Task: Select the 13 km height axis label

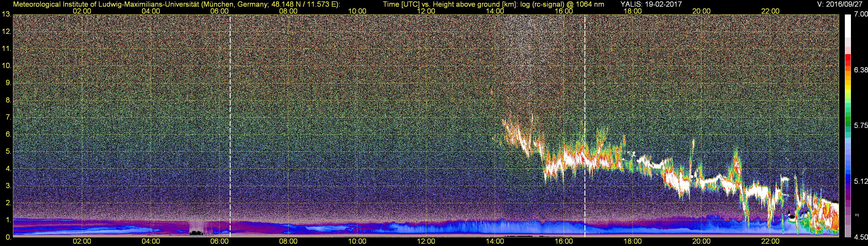Action: 6,14
